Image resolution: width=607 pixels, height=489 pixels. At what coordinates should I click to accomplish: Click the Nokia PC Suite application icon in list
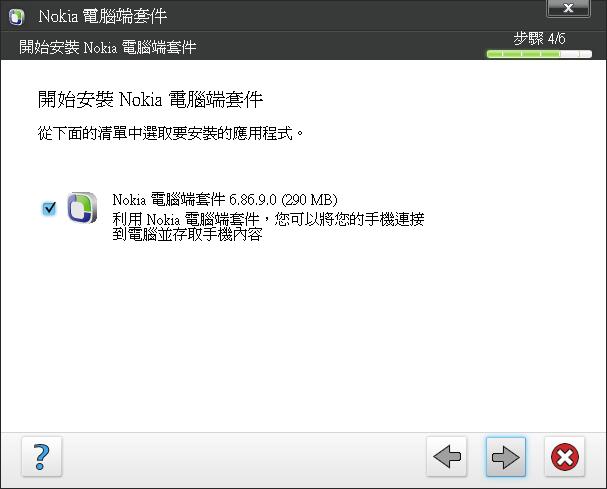point(82,208)
